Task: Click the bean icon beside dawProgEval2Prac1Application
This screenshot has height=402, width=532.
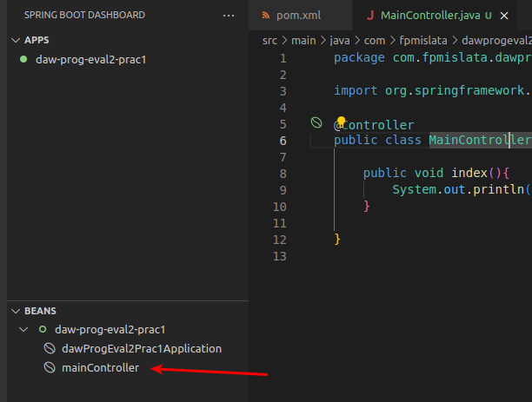Action: (50, 349)
